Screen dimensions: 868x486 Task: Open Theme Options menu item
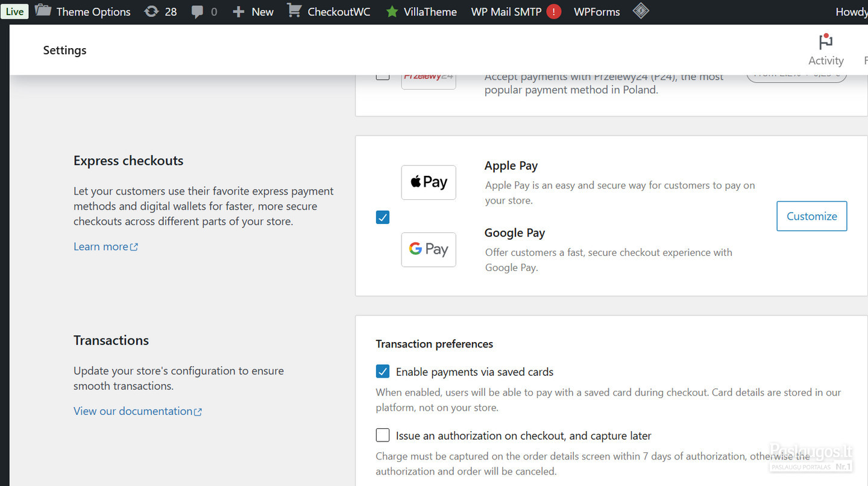click(93, 11)
